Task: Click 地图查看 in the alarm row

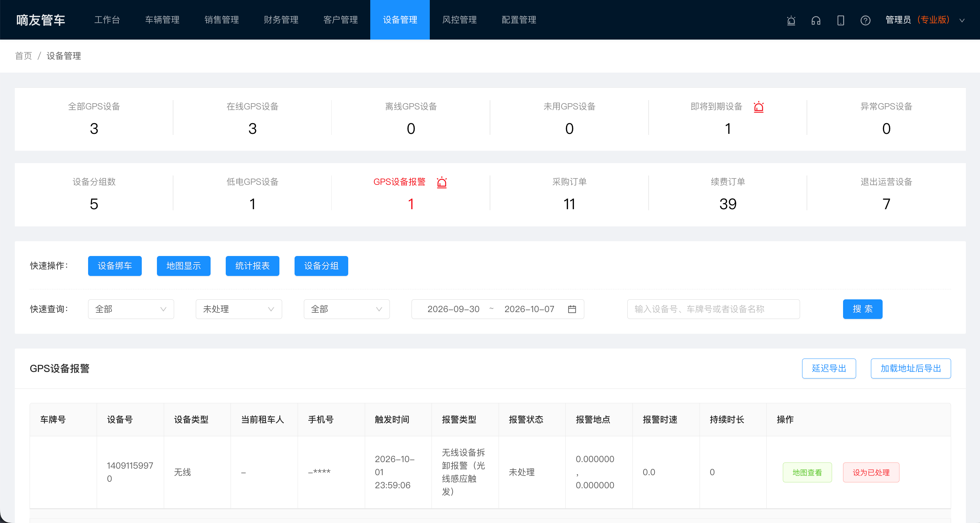Action: click(x=807, y=472)
